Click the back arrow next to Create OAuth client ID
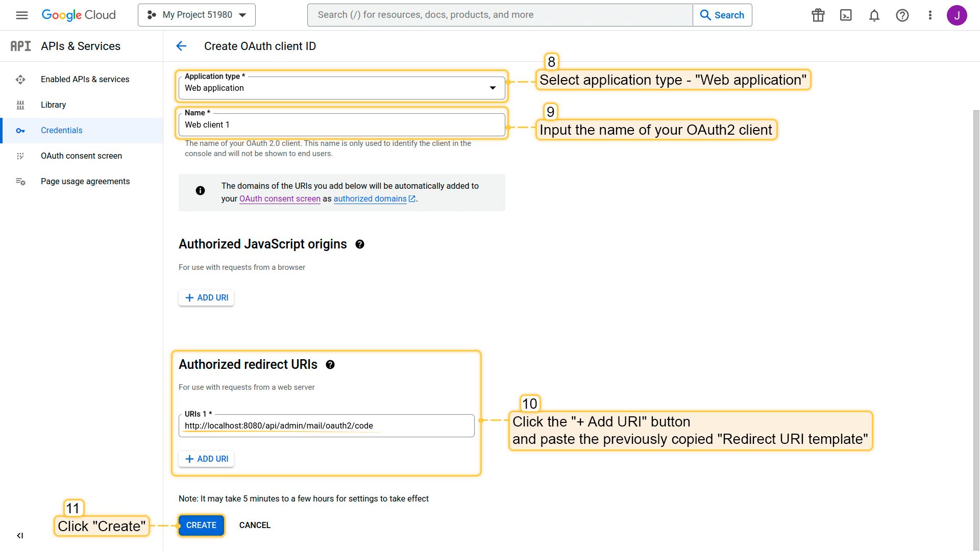 coord(181,46)
